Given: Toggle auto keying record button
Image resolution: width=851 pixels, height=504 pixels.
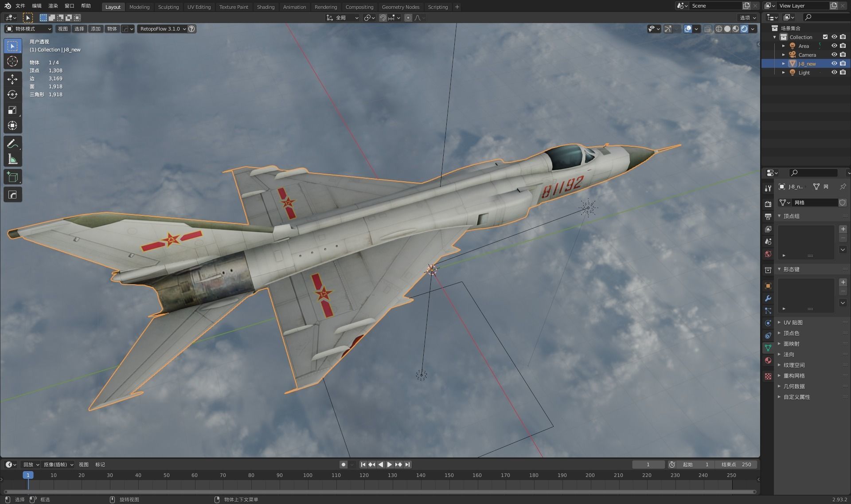Looking at the screenshot, I should click(x=343, y=465).
